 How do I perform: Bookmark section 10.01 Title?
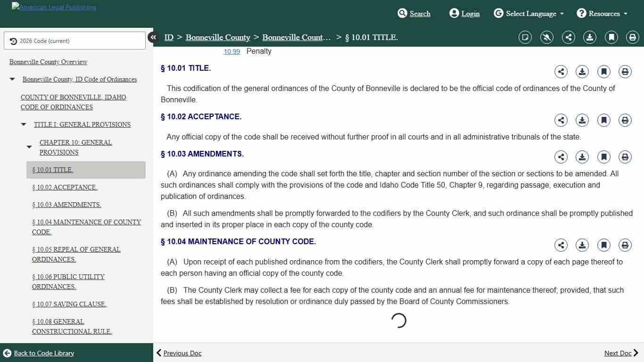tap(603, 72)
